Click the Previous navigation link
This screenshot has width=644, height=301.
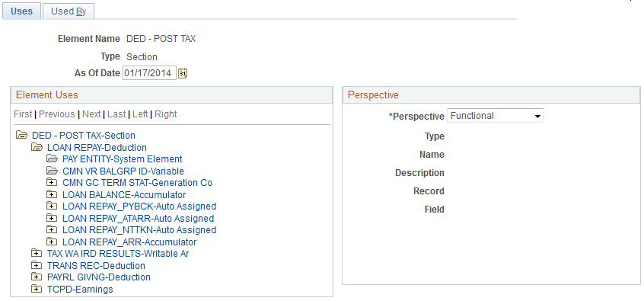tap(57, 114)
